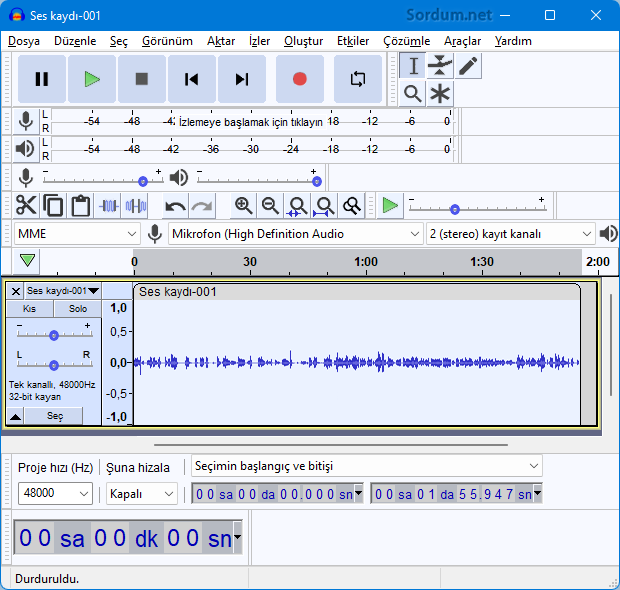Skip to end of the project

point(242,79)
